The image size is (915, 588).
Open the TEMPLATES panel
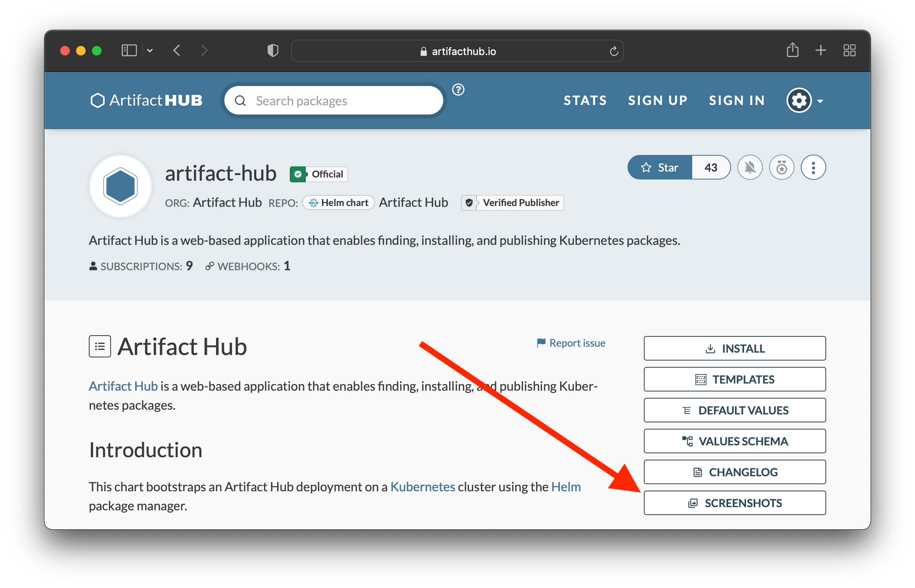[x=734, y=378]
